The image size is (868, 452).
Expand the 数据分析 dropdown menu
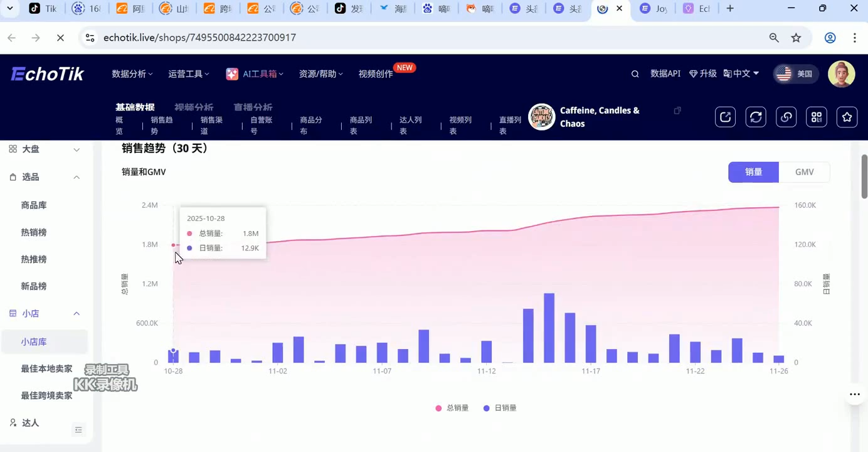point(132,73)
